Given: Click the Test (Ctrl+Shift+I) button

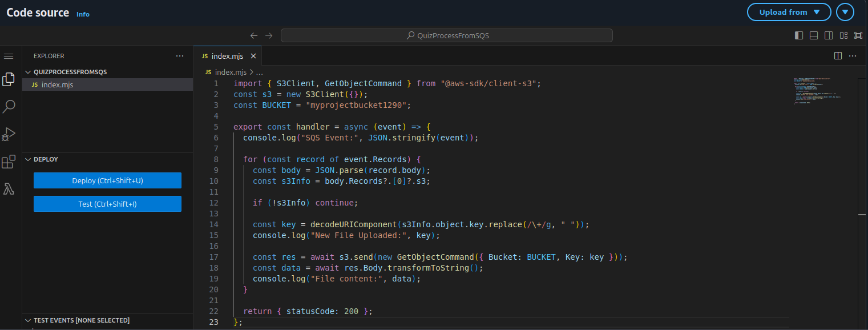Looking at the screenshot, I should point(107,204).
